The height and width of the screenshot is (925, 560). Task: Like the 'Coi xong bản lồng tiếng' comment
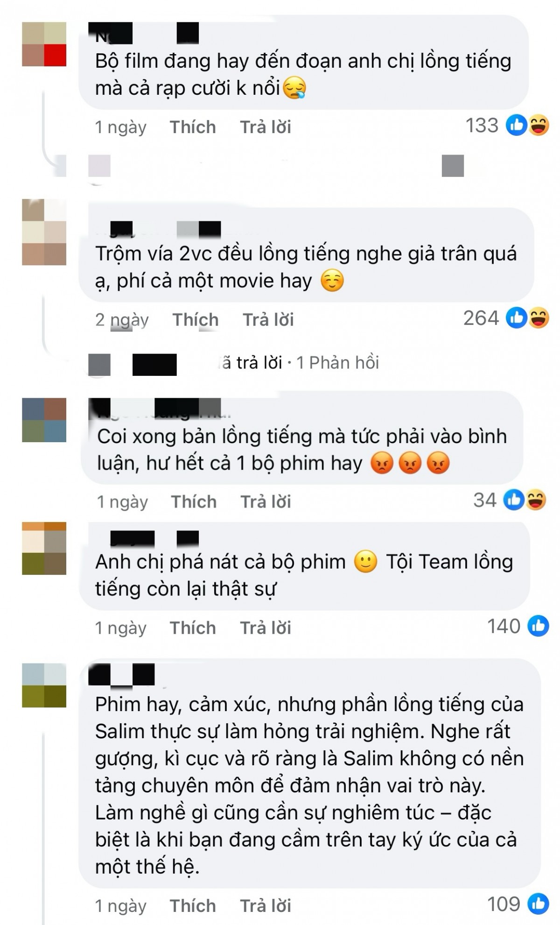194,502
